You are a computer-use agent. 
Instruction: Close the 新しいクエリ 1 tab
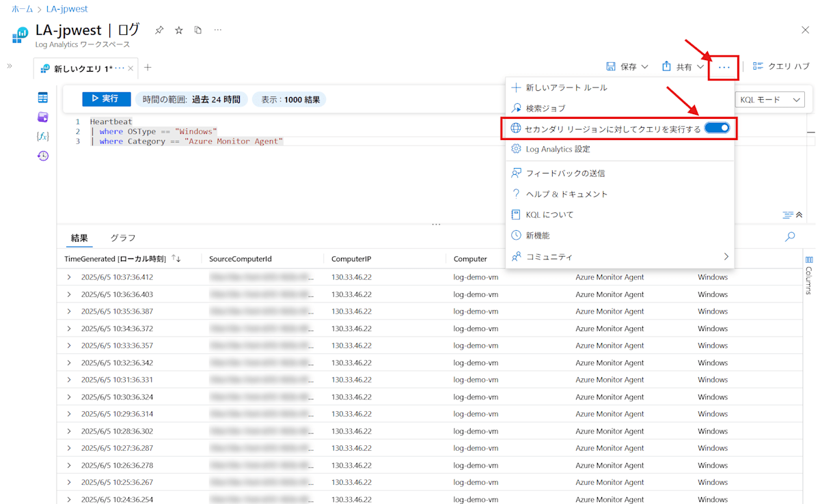[131, 68]
